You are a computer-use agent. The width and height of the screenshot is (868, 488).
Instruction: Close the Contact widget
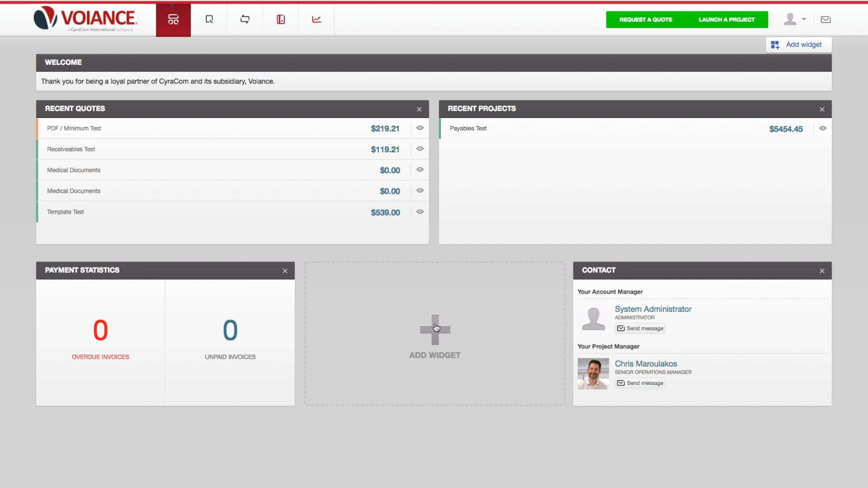pos(822,271)
